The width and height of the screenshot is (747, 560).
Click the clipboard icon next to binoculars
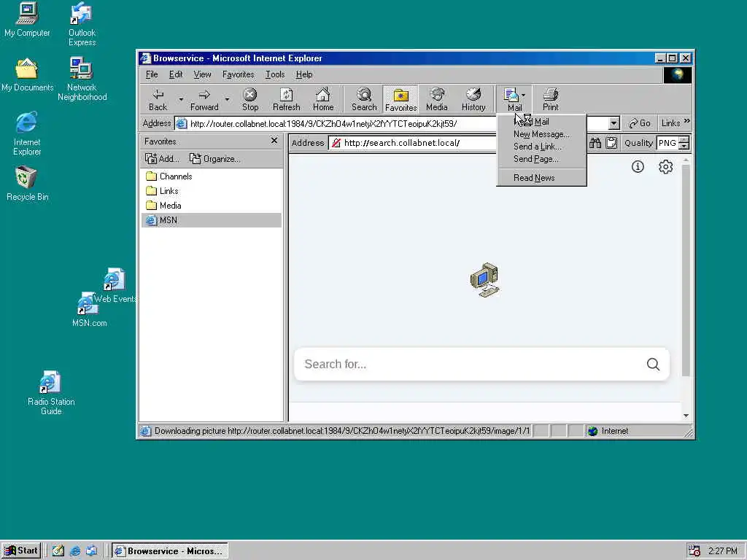[612, 143]
